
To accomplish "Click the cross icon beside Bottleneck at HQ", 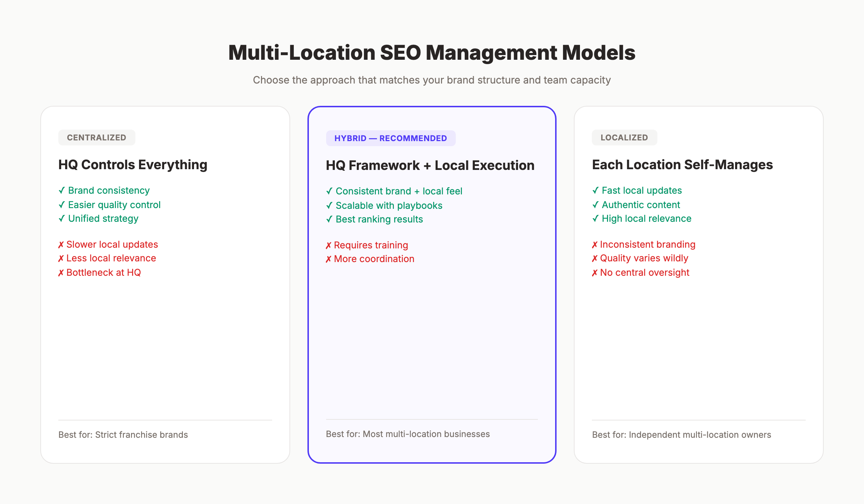I will coord(61,273).
